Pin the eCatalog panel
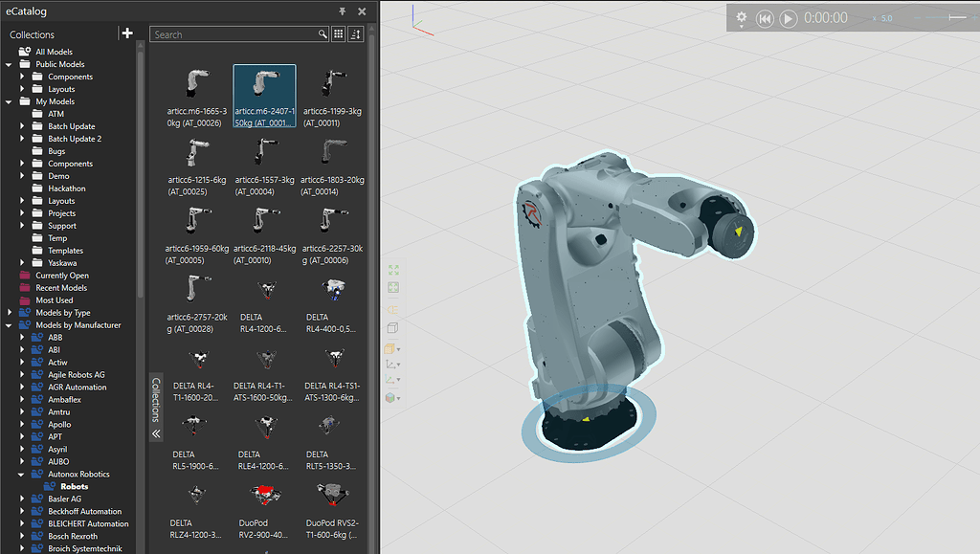980x554 pixels. coord(343,11)
